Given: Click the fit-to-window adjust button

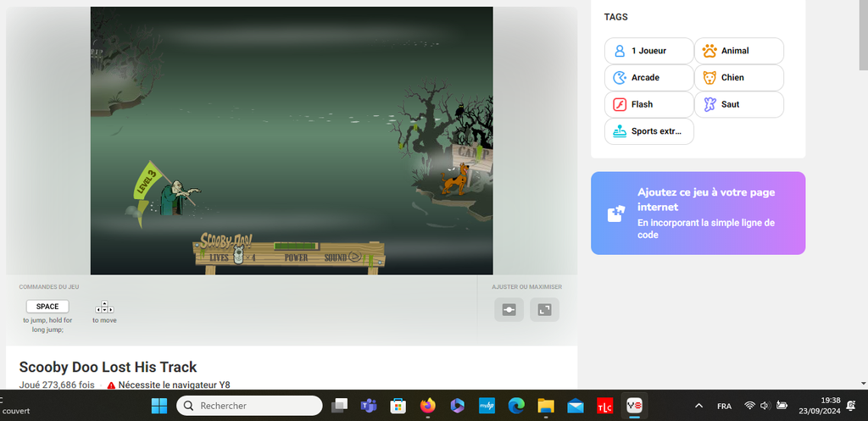Looking at the screenshot, I should tap(509, 310).
